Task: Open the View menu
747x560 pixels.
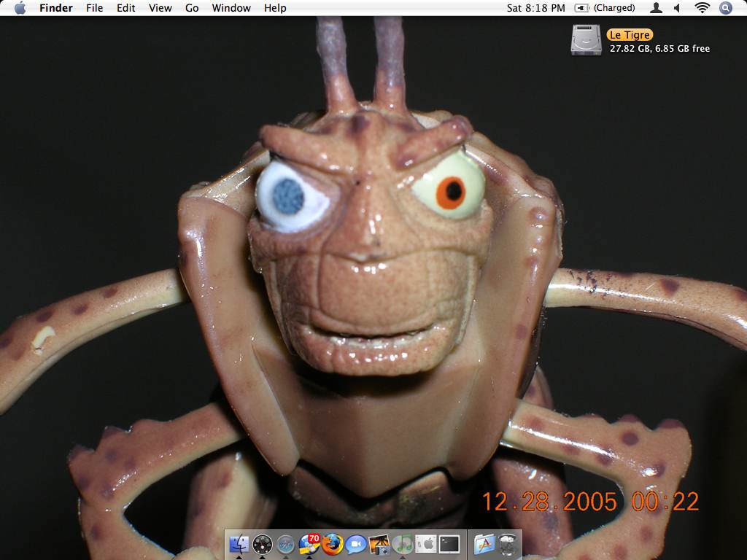Action: (x=160, y=7)
